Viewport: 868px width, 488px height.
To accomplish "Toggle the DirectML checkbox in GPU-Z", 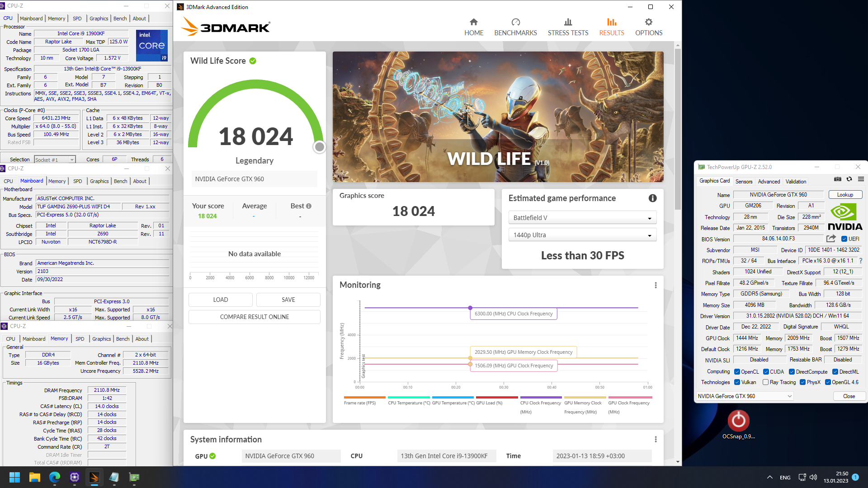I will pos(835,372).
